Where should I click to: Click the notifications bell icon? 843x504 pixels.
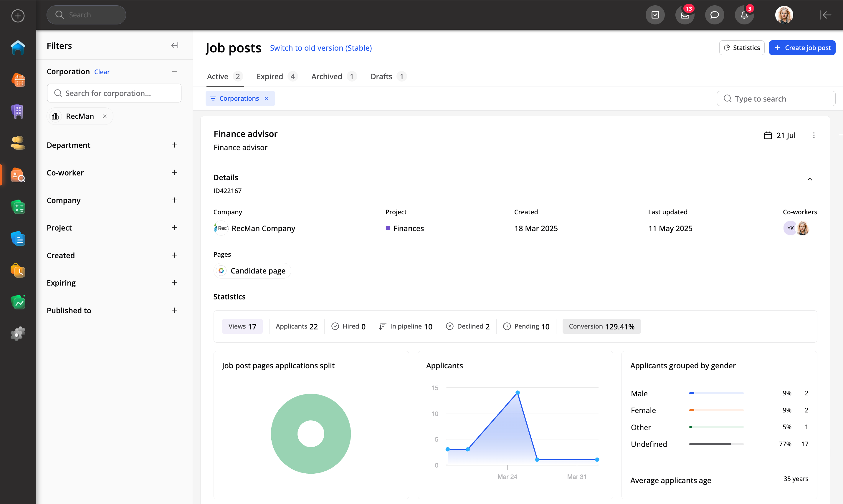(744, 15)
